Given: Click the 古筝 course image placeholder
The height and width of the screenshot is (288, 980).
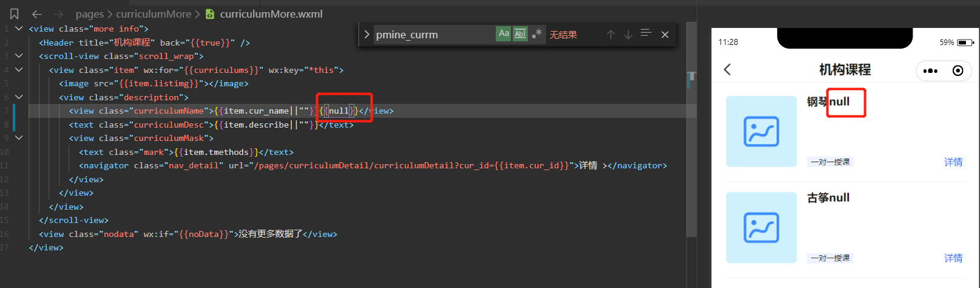Looking at the screenshot, I should pyautogui.click(x=762, y=228).
